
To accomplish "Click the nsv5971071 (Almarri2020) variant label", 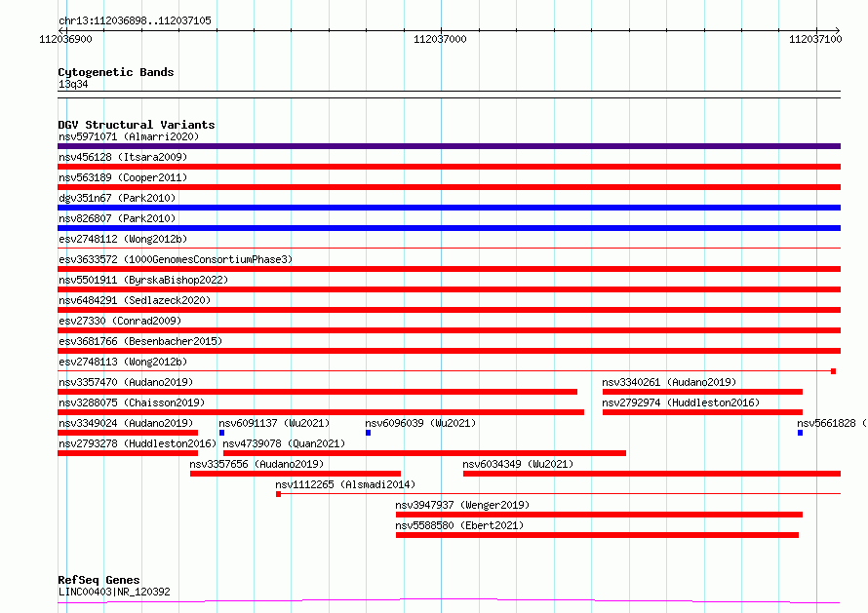I will (129, 136).
